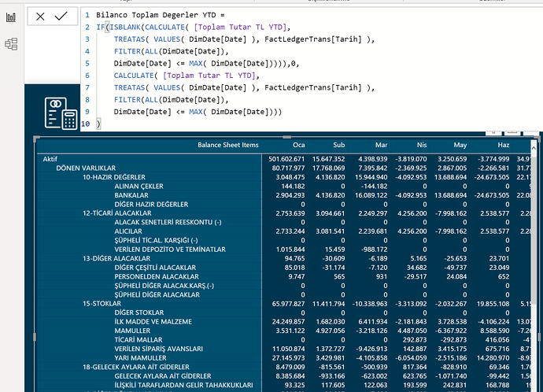Click the CALCULATE function on formula line 6

point(134,76)
